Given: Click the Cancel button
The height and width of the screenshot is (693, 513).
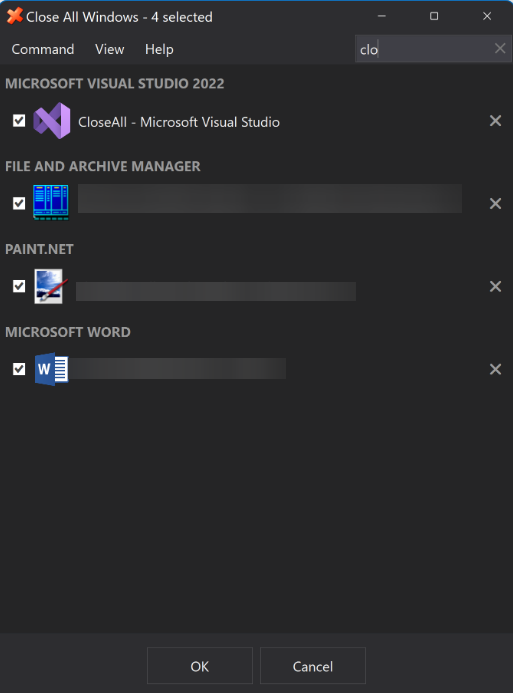Looking at the screenshot, I should click(313, 666).
